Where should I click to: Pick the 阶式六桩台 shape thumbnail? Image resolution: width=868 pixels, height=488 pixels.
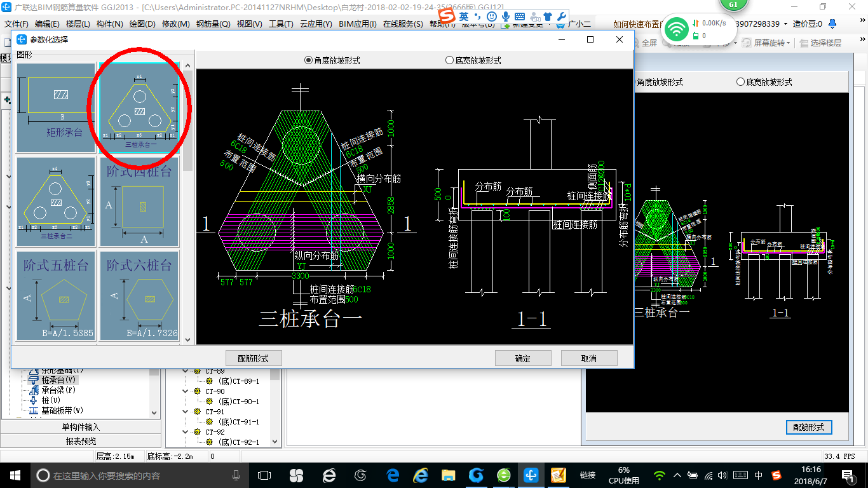click(139, 295)
